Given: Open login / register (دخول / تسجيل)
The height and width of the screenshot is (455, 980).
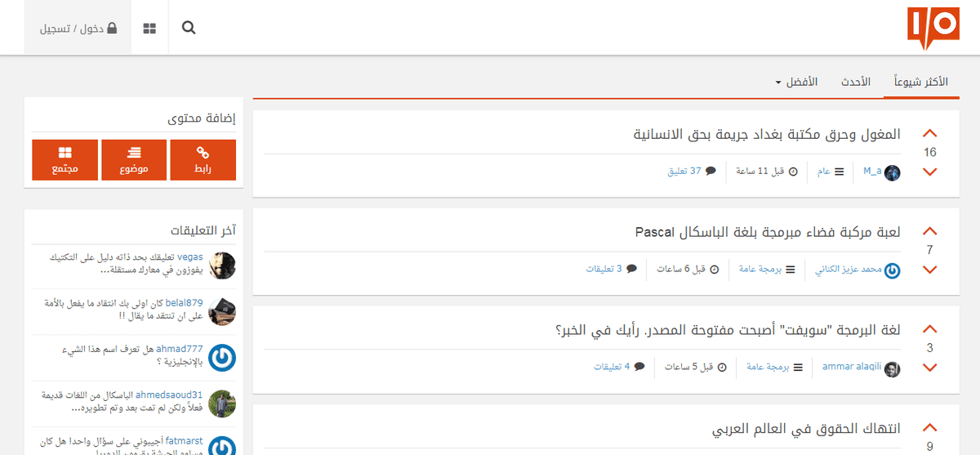Looking at the screenshot, I should pos(78,28).
